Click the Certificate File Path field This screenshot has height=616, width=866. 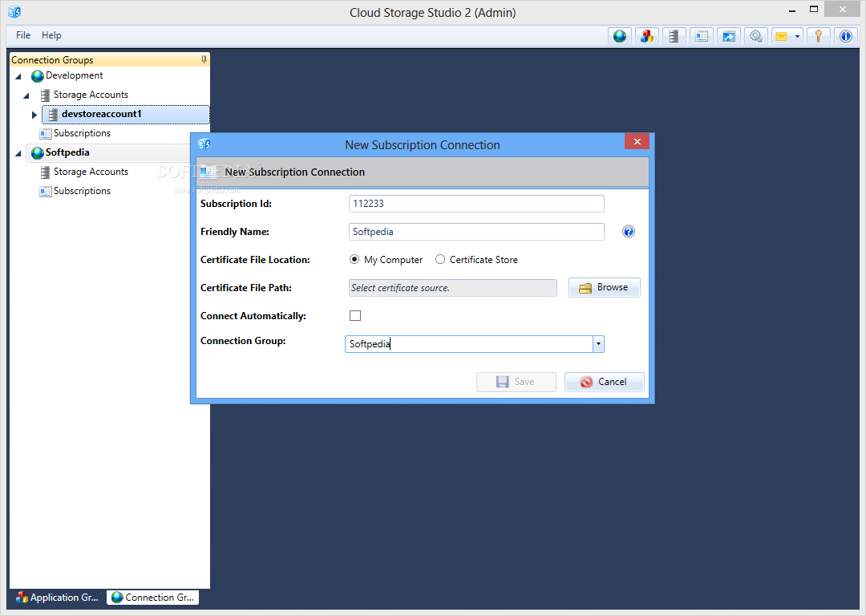(x=453, y=288)
